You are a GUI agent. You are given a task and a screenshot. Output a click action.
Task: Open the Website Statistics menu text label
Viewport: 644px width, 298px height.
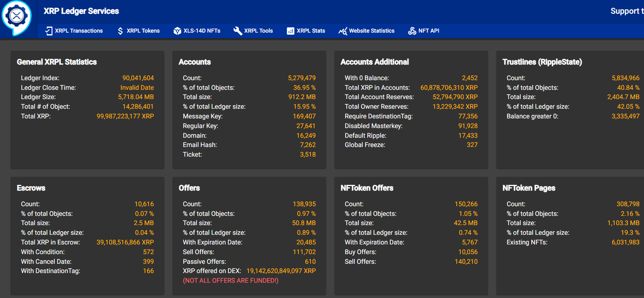[372, 31]
